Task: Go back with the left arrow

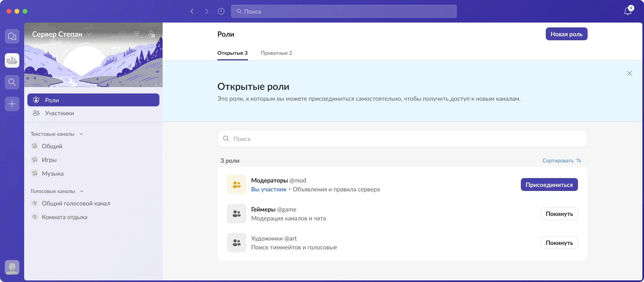Action: click(x=192, y=11)
